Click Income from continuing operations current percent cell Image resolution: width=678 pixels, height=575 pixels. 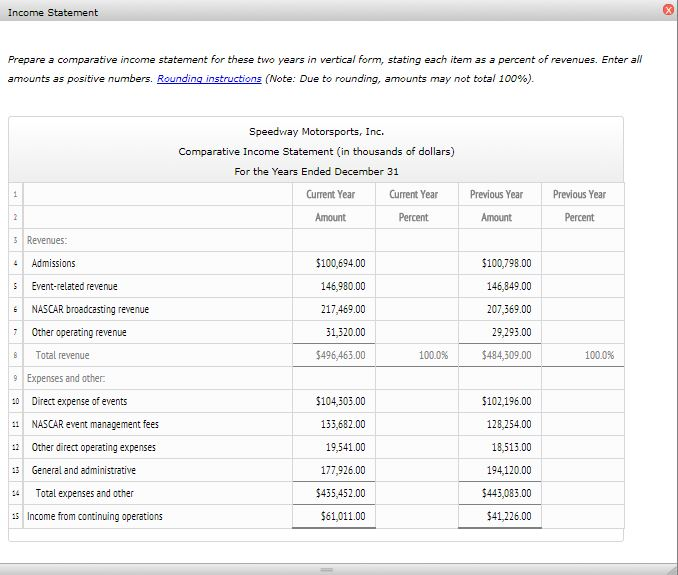[x=417, y=516]
